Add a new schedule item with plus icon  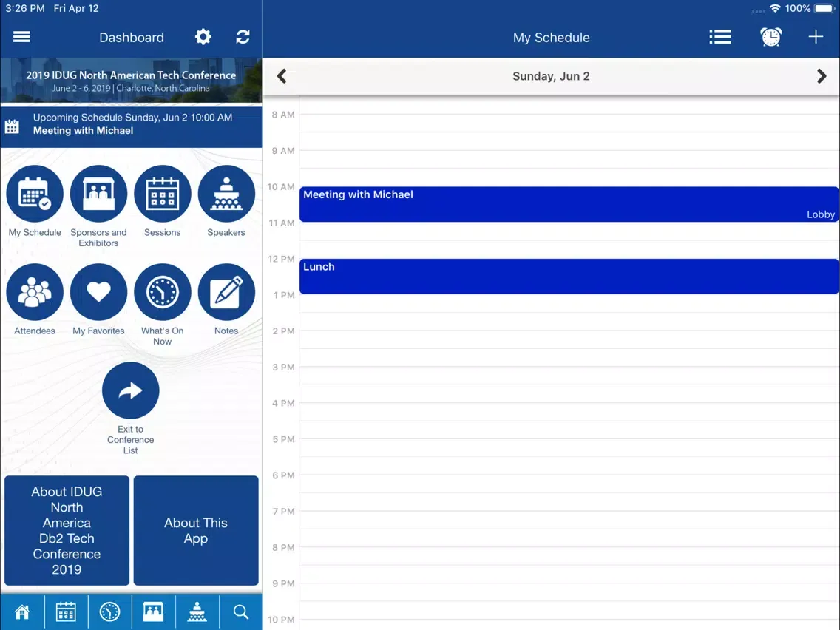(x=816, y=37)
